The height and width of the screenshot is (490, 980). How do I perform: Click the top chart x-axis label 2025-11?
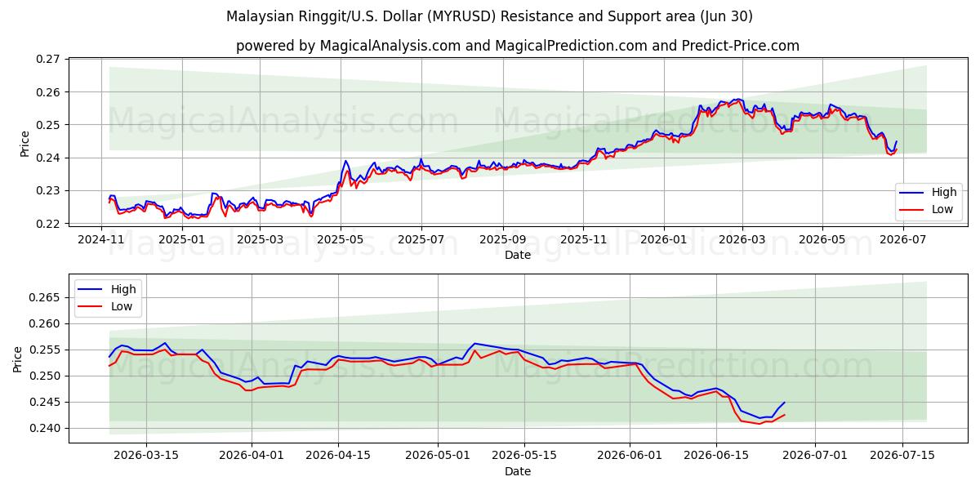click(583, 239)
